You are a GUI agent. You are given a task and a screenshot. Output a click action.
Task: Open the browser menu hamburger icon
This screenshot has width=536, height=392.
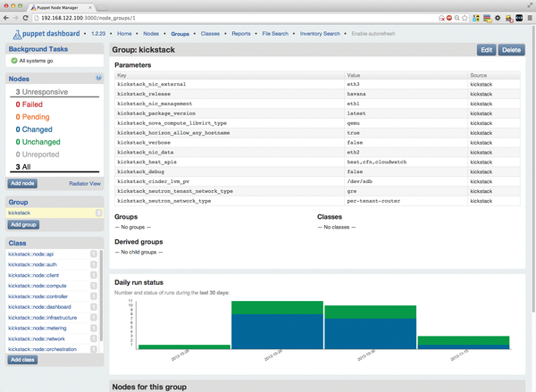click(x=530, y=18)
